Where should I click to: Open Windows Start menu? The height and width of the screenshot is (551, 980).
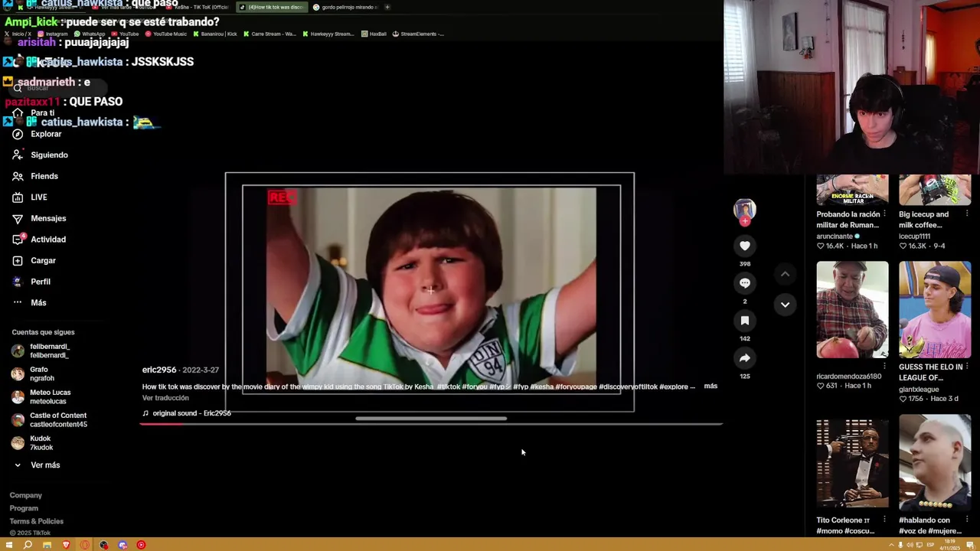(x=8, y=545)
